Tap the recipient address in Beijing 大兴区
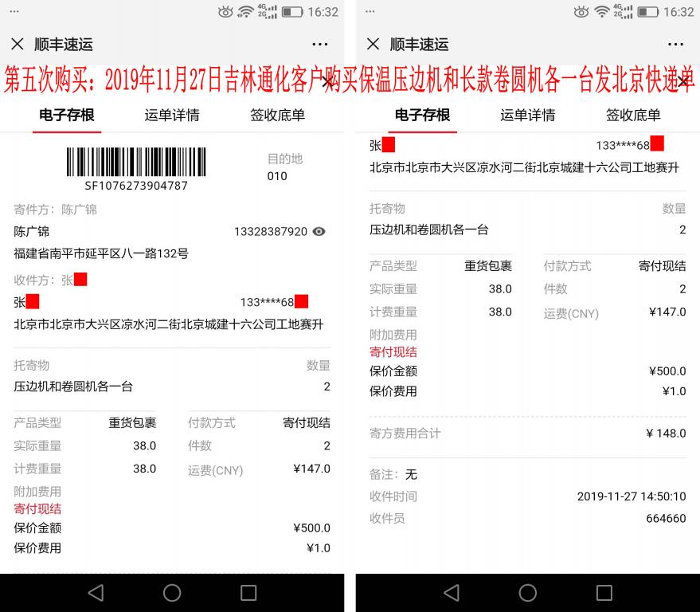Screen dimensions: 700x612 169,324
